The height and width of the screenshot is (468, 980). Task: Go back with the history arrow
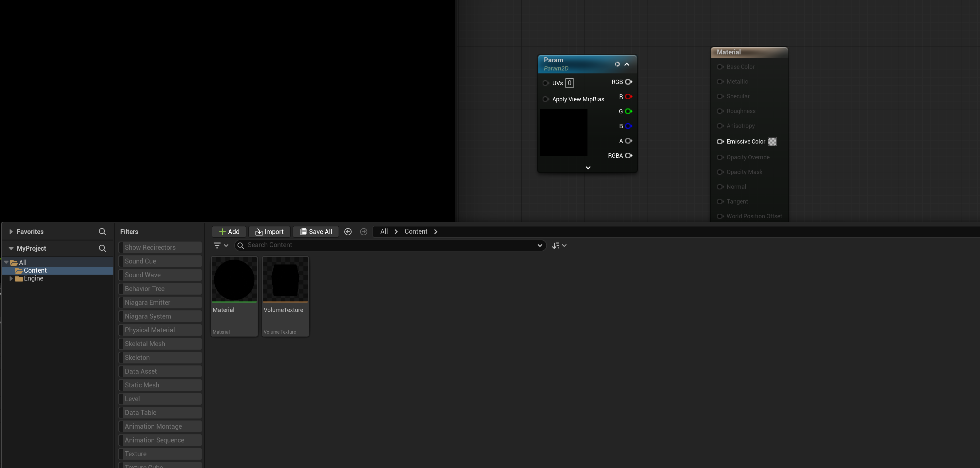click(348, 232)
